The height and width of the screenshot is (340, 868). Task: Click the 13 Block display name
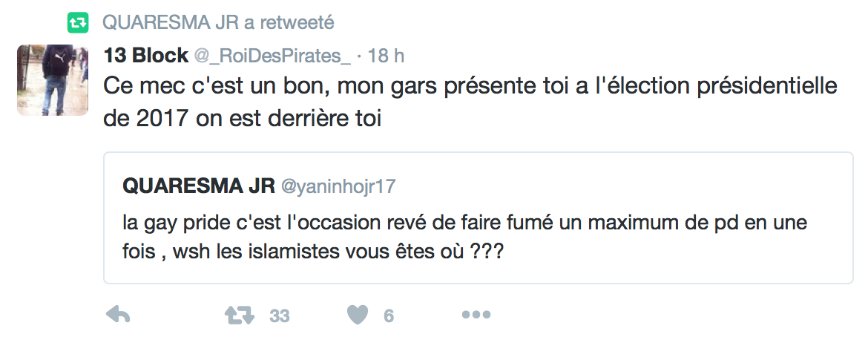click(x=145, y=56)
